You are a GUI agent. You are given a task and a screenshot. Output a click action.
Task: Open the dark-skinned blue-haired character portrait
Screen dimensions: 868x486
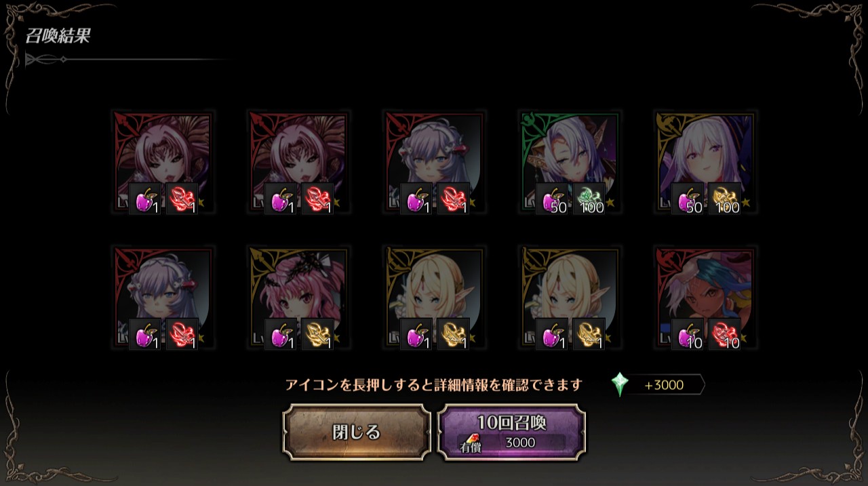click(x=705, y=298)
